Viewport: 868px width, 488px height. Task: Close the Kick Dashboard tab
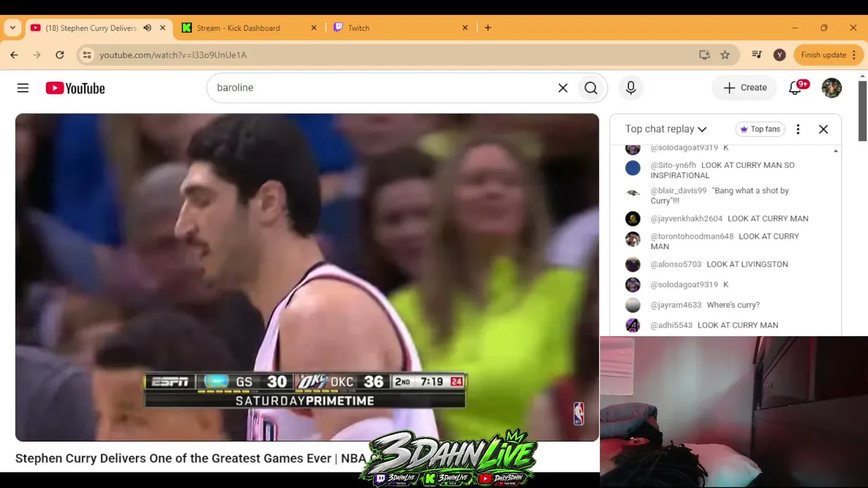313,28
